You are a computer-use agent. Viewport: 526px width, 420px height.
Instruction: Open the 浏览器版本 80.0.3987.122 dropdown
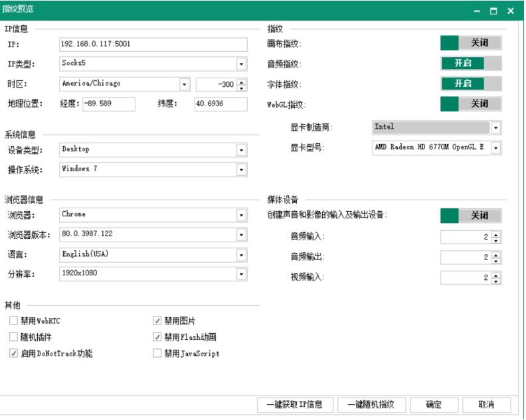[x=241, y=235]
